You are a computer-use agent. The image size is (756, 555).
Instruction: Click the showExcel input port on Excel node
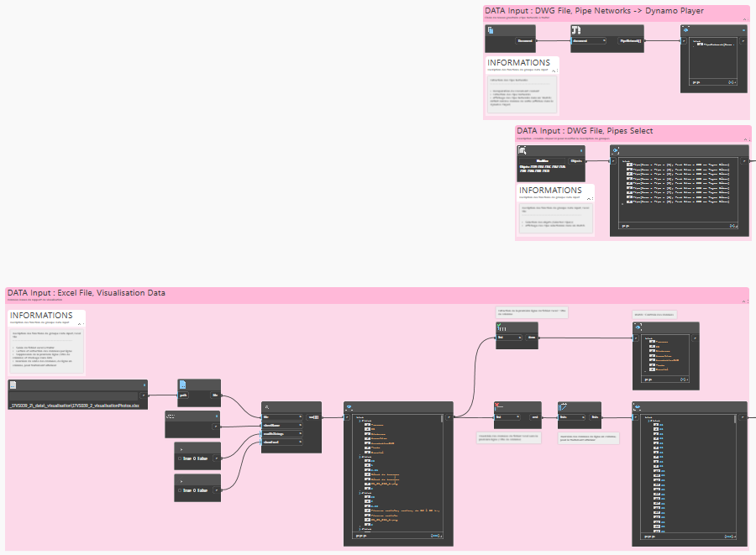pyautogui.click(x=282, y=442)
